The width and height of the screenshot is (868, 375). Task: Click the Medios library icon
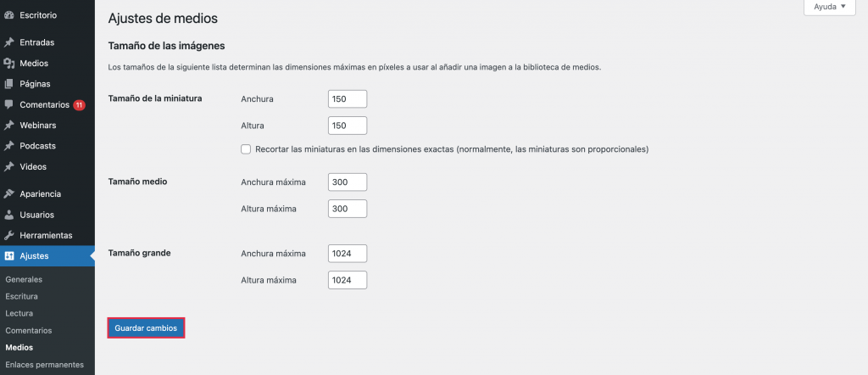click(8, 64)
